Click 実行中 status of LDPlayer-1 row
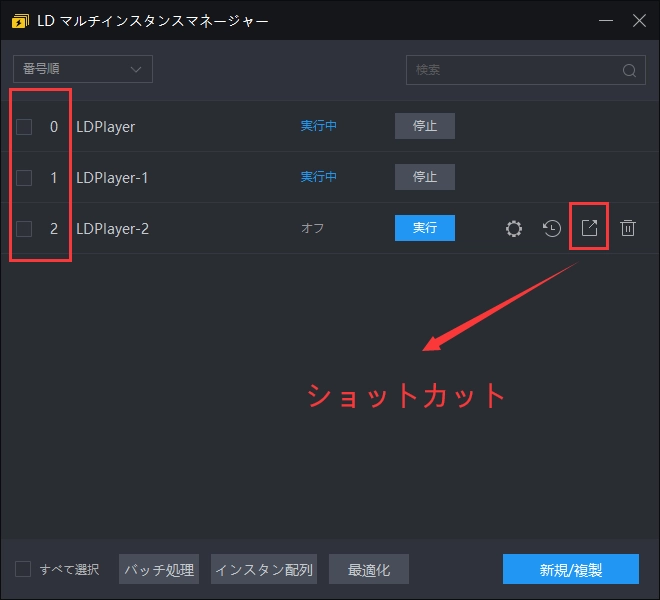Viewport: 660px width, 600px height. 319,177
